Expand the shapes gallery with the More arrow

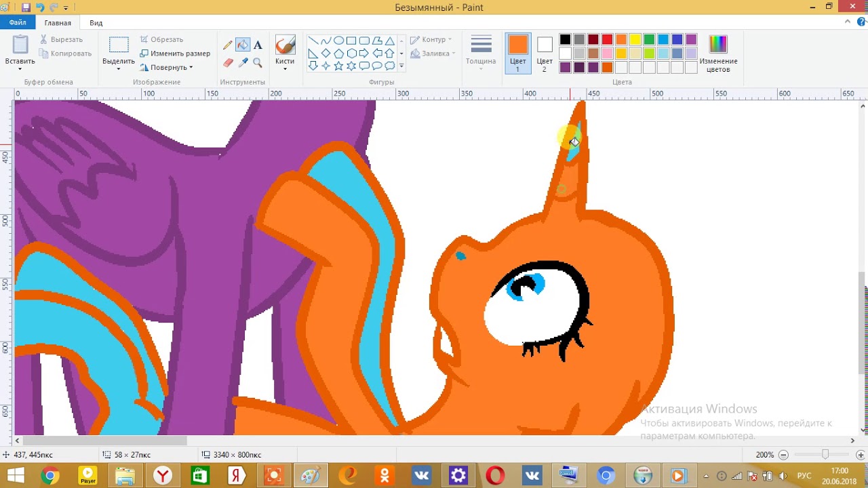coord(401,66)
